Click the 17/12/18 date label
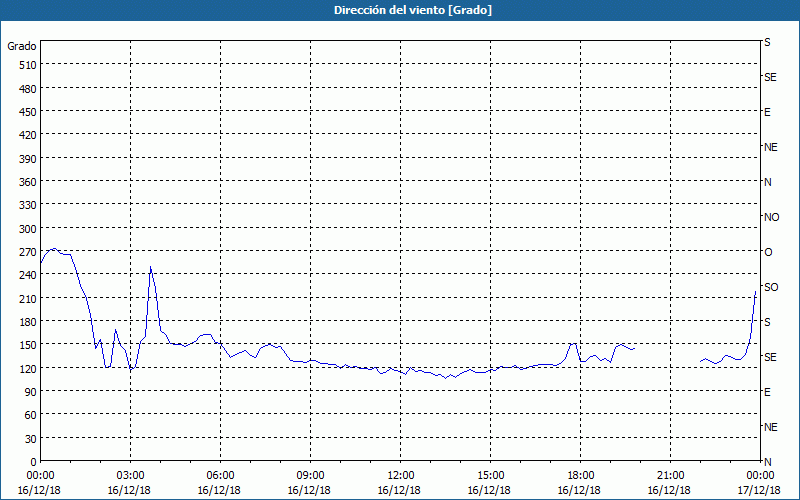Viewport: 800px width, 500px height. click(759, 490)
